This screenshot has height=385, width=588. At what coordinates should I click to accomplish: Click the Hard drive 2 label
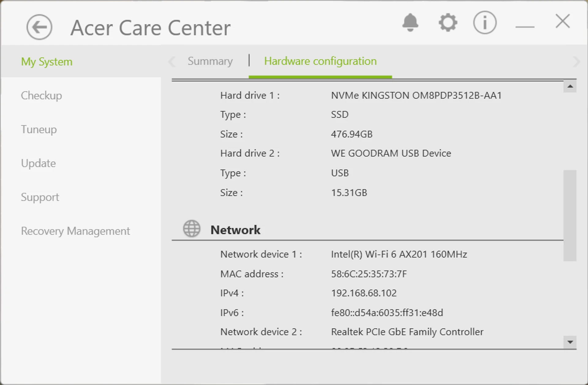[250, 153]
